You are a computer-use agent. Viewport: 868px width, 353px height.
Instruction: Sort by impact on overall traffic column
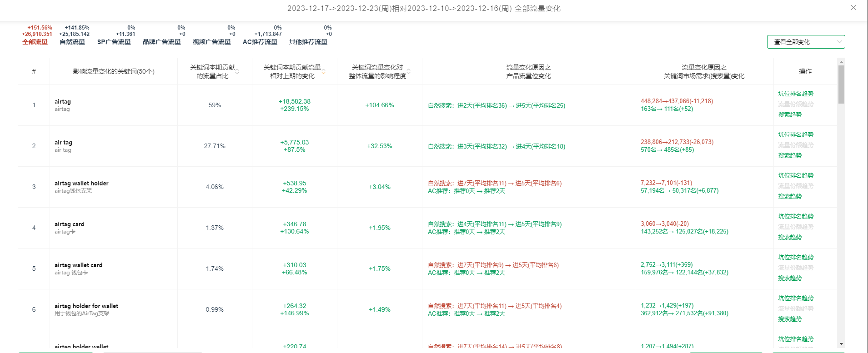pos(408,71)
